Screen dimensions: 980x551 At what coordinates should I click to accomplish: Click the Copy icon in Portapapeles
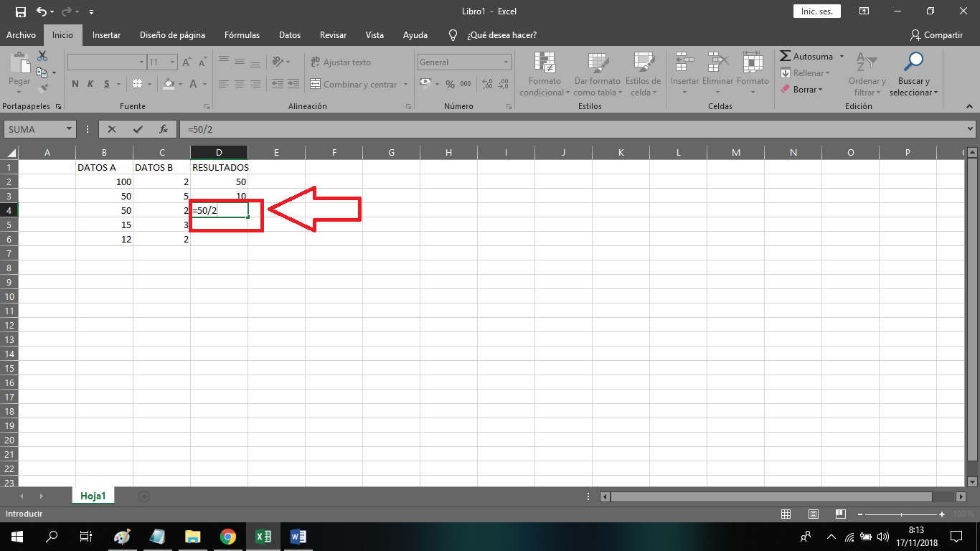pos(42,72)
